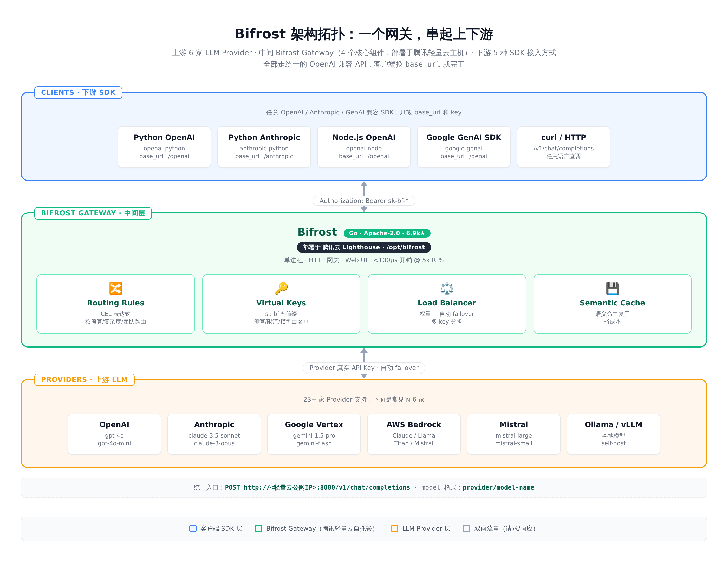The width and height of the screenshot is (728, 566).
Task: Select the green Bifrost Gateway legend square
Action: [258, 529]
